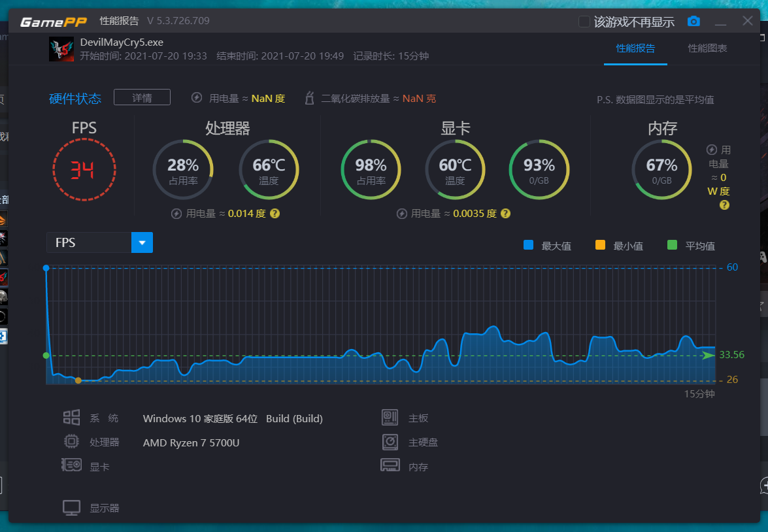Click the Devil May Cry 5 game thumbnail
The width and height of the screenshot is (768, 532).
pyautogui.click(x=61, y=49)
